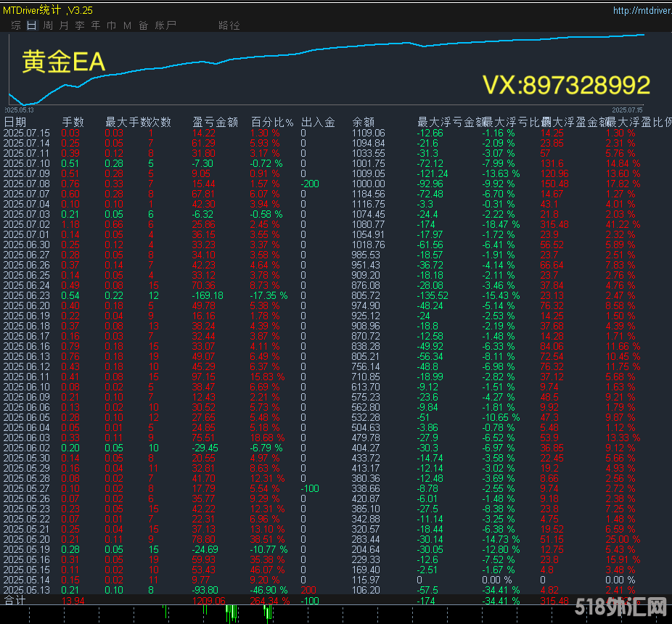Screen dimensions: 672x624
Task: Click the -200 withdrawal value
Action: [310, 184]
